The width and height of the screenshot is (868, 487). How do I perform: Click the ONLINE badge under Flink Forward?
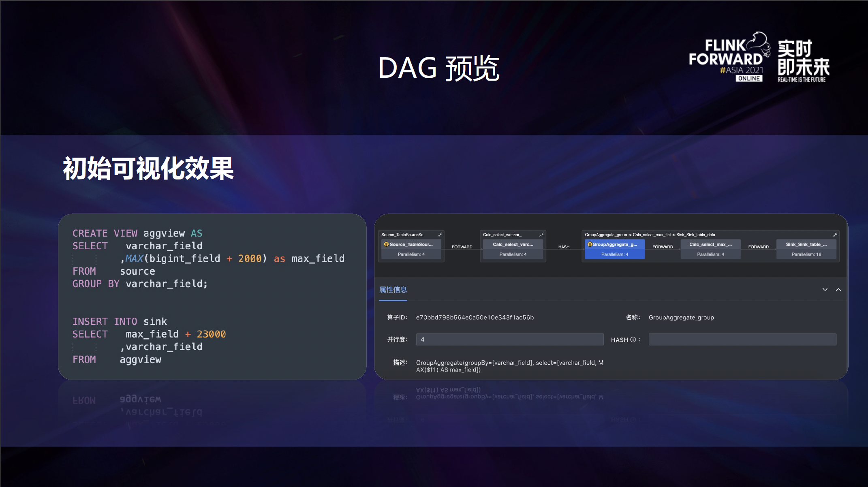(749, 79)
